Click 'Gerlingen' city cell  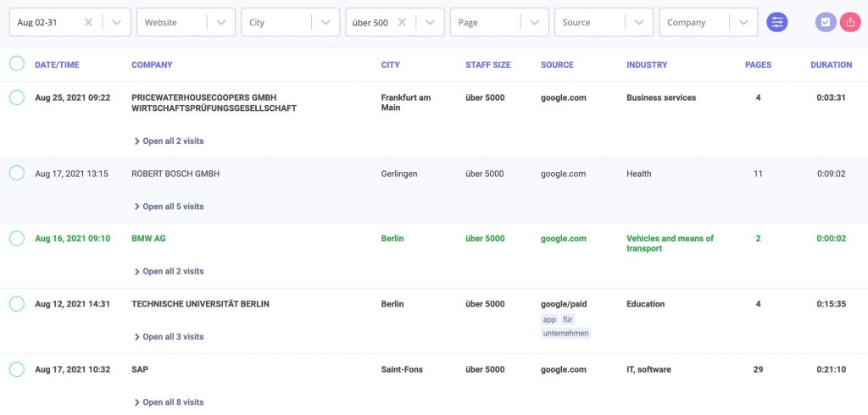pos(399,174)
